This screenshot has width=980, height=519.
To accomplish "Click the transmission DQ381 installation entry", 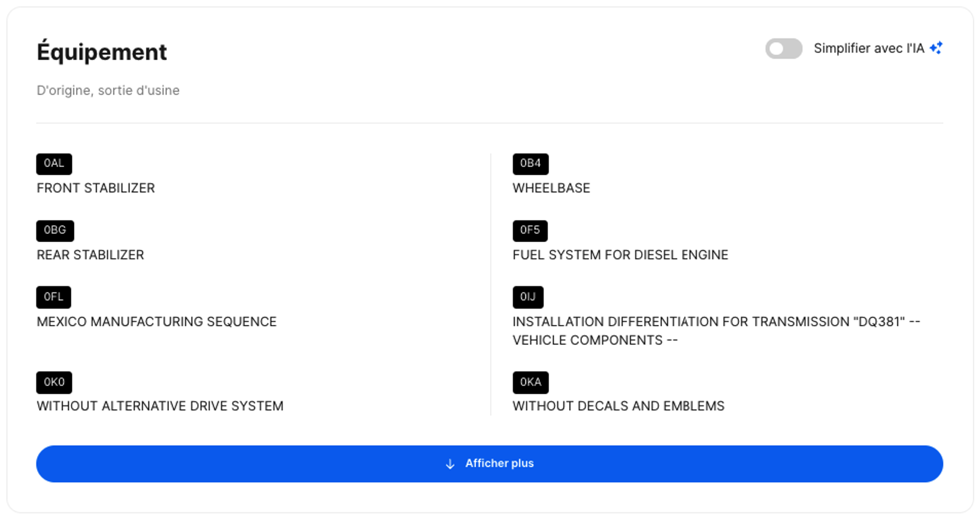I will click(716, 331).
